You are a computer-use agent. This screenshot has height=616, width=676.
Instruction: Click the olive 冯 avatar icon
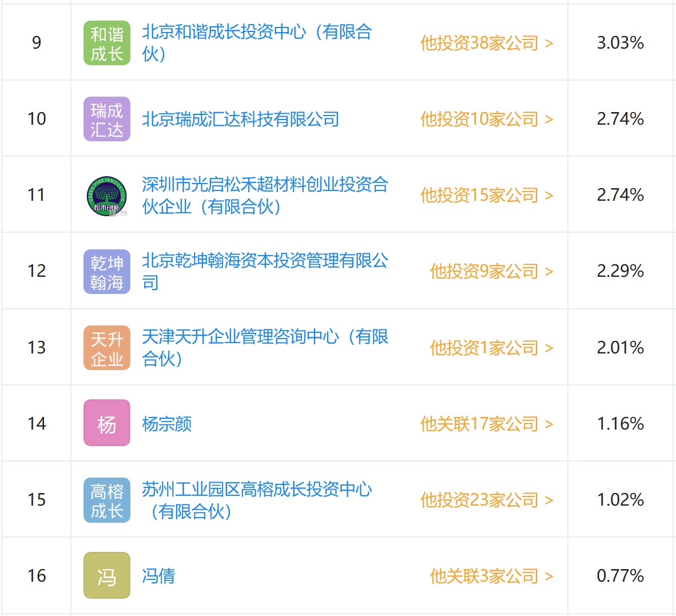click(x=107, y=576)
